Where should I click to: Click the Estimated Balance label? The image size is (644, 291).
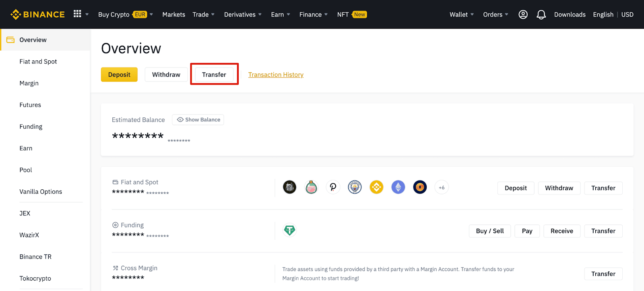point(138,120)
